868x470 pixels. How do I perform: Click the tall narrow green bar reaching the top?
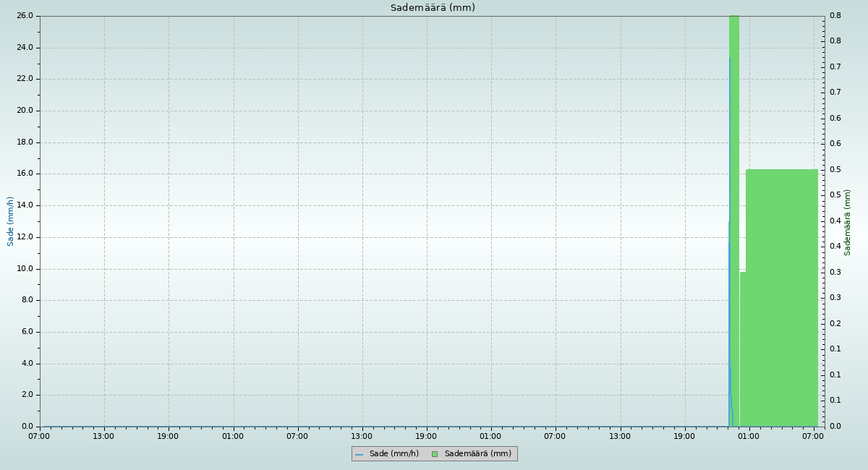click(735, 145)
